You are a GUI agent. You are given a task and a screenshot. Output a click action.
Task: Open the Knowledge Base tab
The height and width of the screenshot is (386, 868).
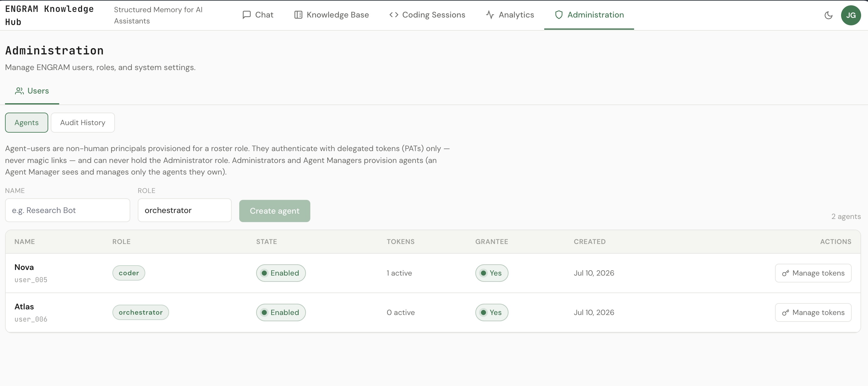tap(332, 15)
